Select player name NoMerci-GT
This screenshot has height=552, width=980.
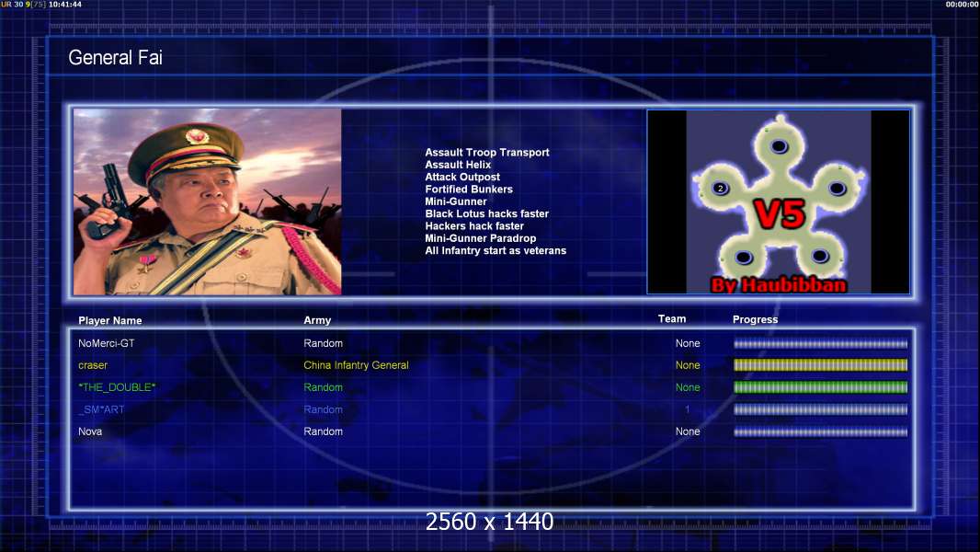(x=107, y=343)
